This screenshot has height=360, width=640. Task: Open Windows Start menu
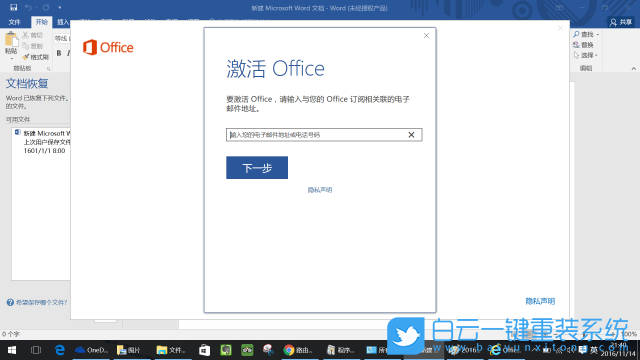click(x=12, y=350)
